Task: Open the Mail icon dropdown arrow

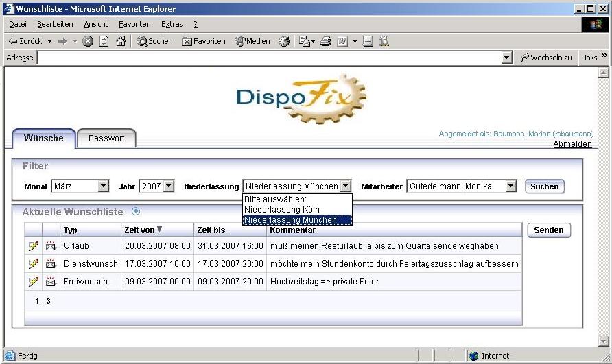Action: click(x=313, y=41)
